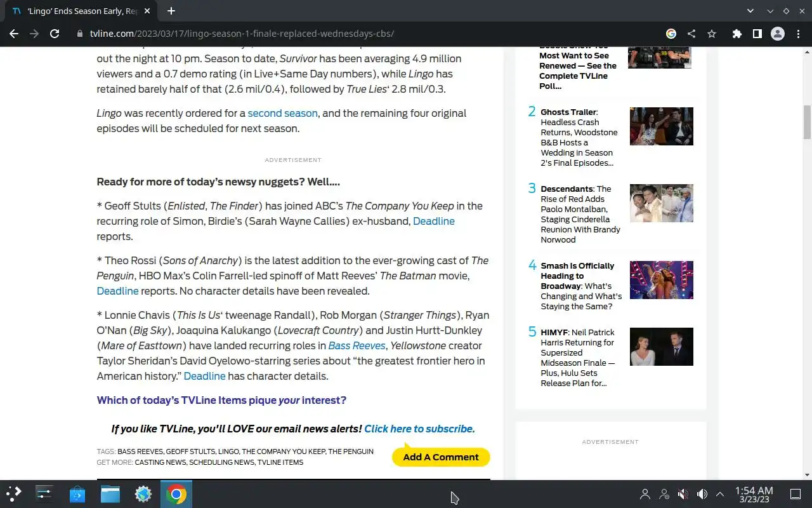Screen dimensions: 812x508
Task: Open Deadline link about Geoff Stults
Action: [434, 221]
